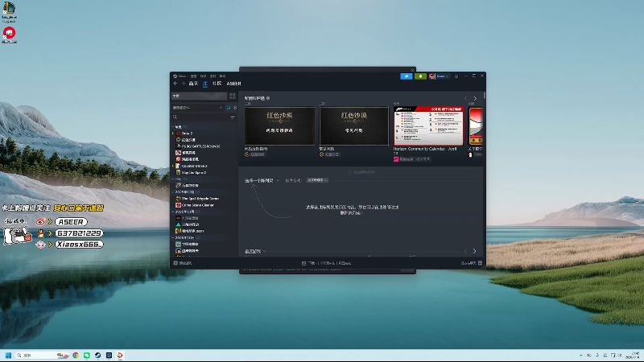Open the Windows Start menu
The height and width of the screenshot is (362, 644).
coord(8,355)
